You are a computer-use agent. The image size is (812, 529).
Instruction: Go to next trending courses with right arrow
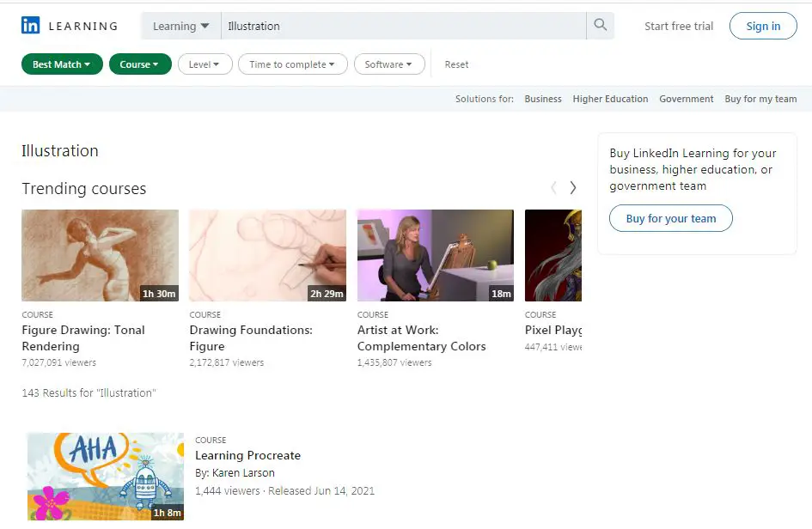pyautogui.click(x=573, y=188)
